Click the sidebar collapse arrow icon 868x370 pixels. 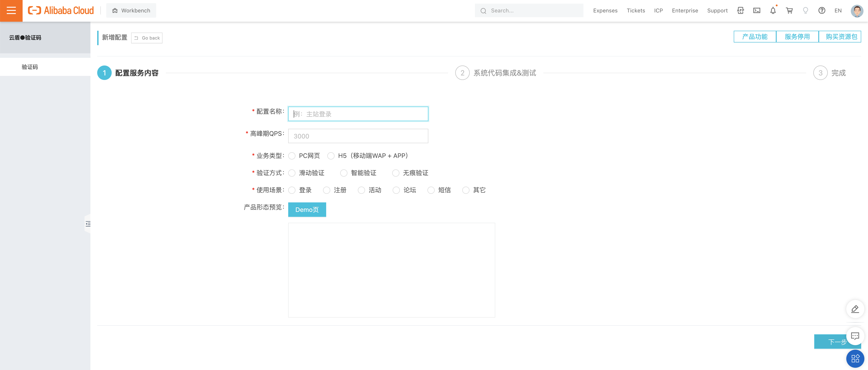(x=88, y=224)
